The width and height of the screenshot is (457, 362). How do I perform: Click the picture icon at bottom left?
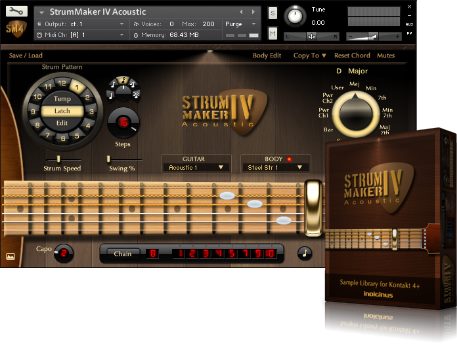pyautogui.click(x=11, y=257)
